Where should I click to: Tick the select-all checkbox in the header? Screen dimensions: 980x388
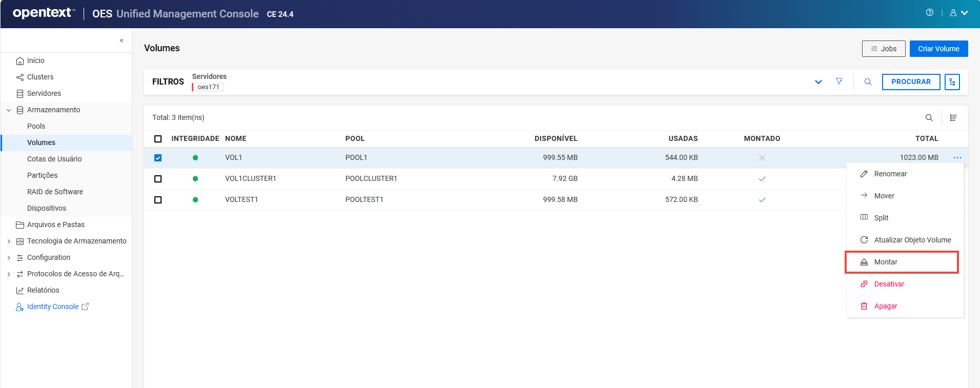[158, 139]
